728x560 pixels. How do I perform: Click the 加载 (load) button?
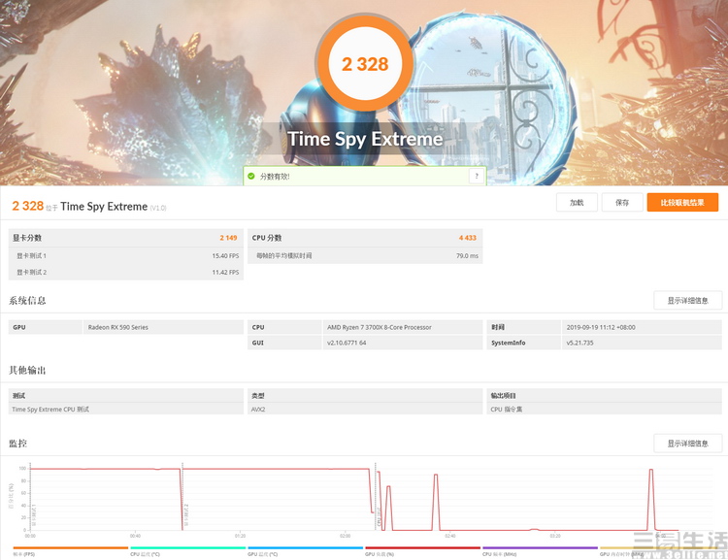point(577,203)
